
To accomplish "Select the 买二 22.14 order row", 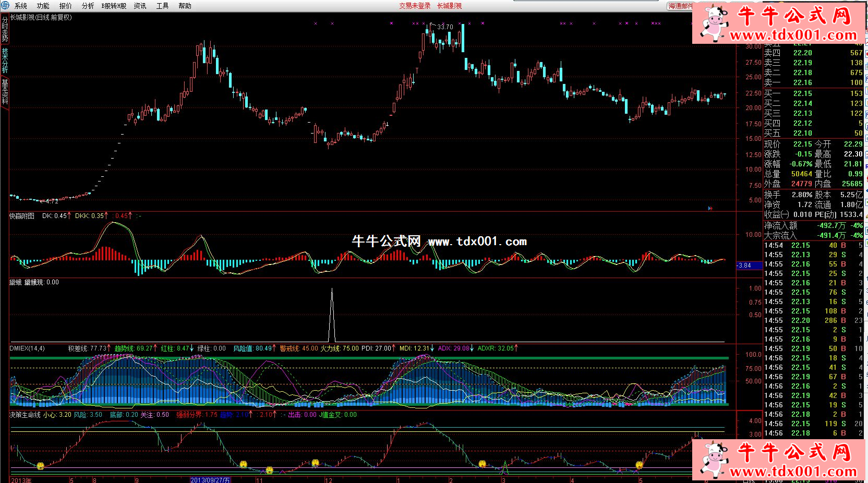I will point(813,103).
